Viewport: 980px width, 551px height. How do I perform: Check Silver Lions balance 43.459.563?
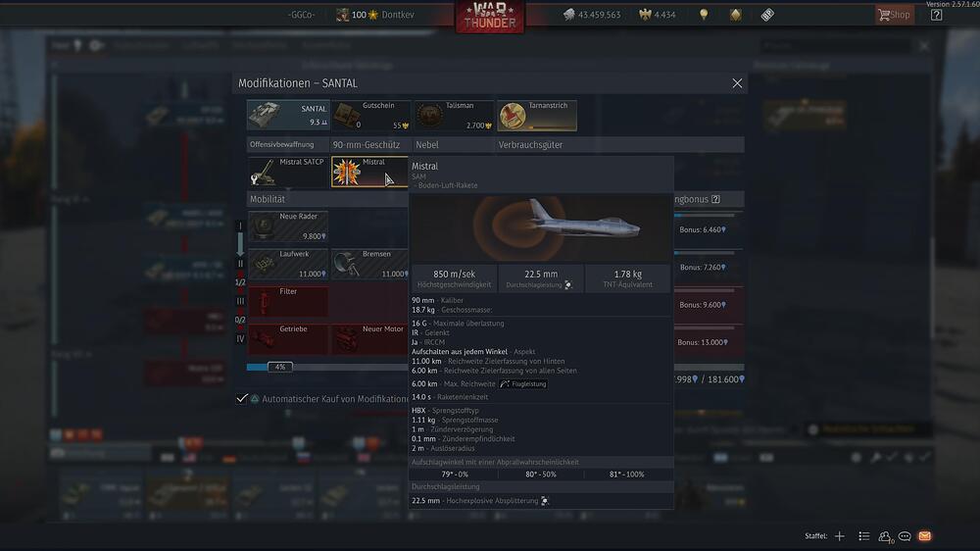592,15
